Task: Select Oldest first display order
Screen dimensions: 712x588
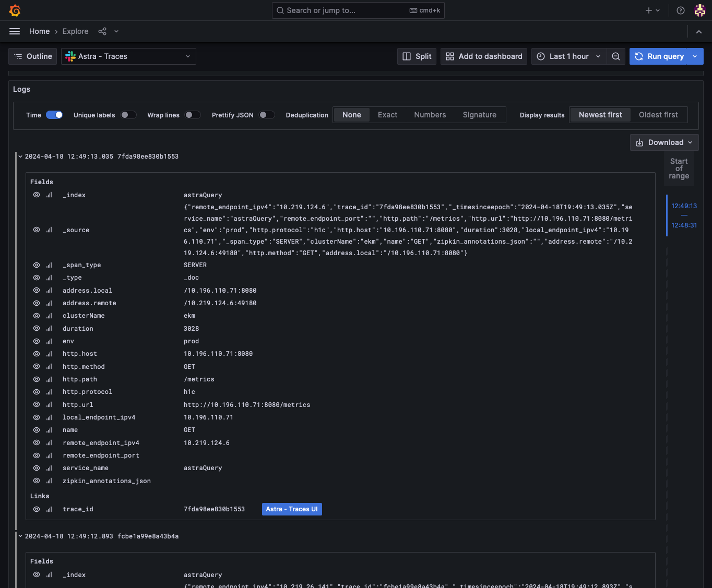Action: (658, 115)
